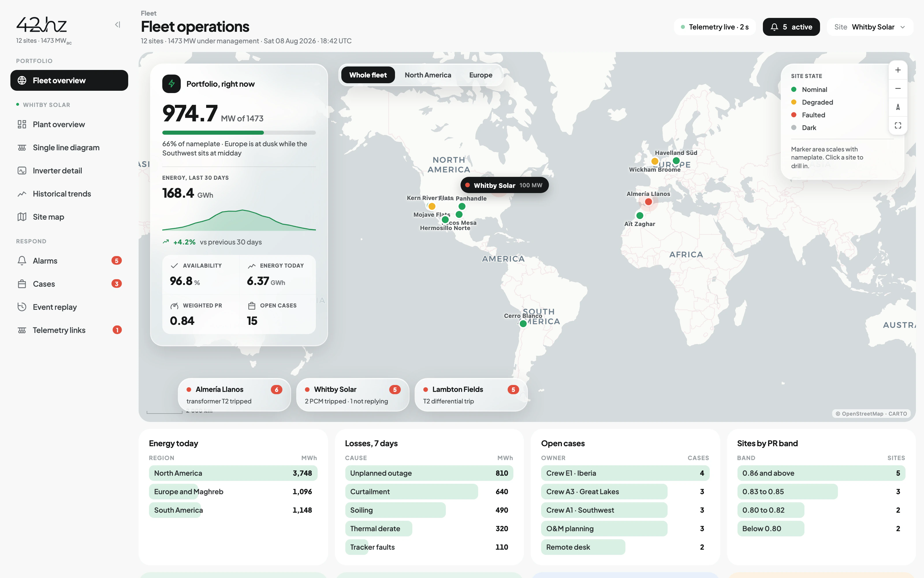This screenshot has height=578, width=924.
Task: Click the Open cases value 15
Action: tap(252, 321)
